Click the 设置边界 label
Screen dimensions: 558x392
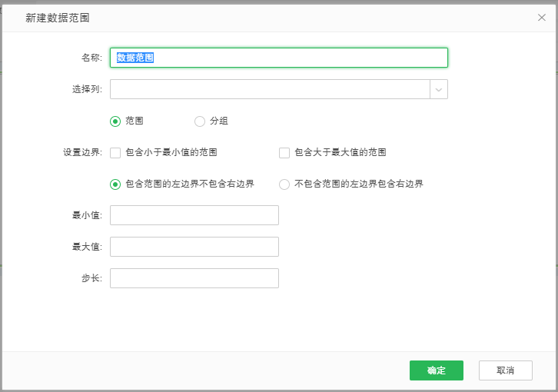[x=82, y=152]
